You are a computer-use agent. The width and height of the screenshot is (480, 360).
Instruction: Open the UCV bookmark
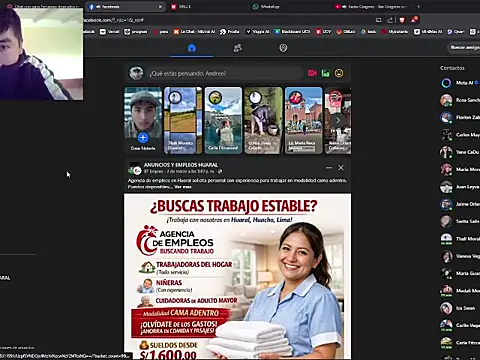pyautogui.click(x=323, y=32)
